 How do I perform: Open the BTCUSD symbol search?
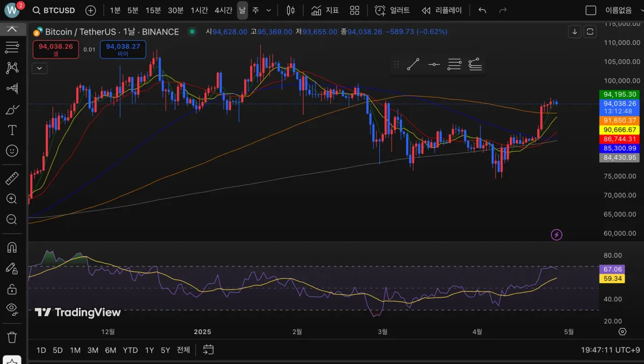[x=54, y=10]
